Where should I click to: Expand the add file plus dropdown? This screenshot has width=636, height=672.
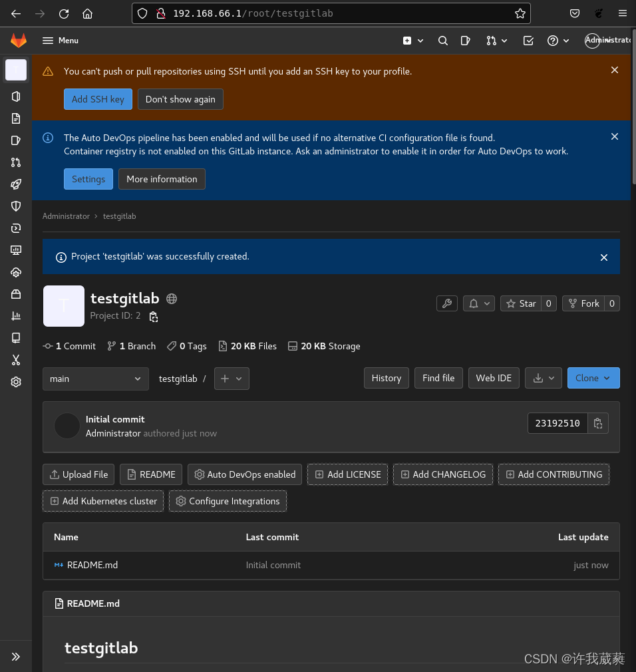pos(232,379)
